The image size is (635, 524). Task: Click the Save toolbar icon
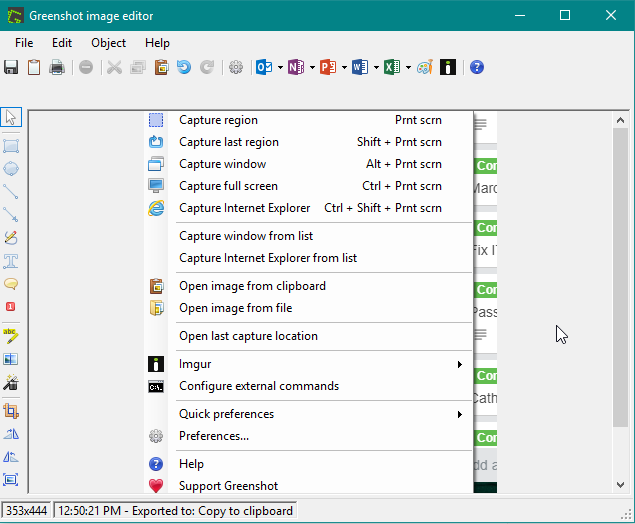[x=11, y=67]
